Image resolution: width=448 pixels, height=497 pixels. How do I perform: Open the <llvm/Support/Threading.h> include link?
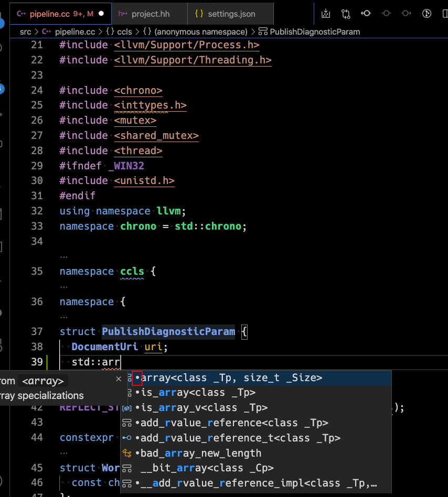coord(193,60)
